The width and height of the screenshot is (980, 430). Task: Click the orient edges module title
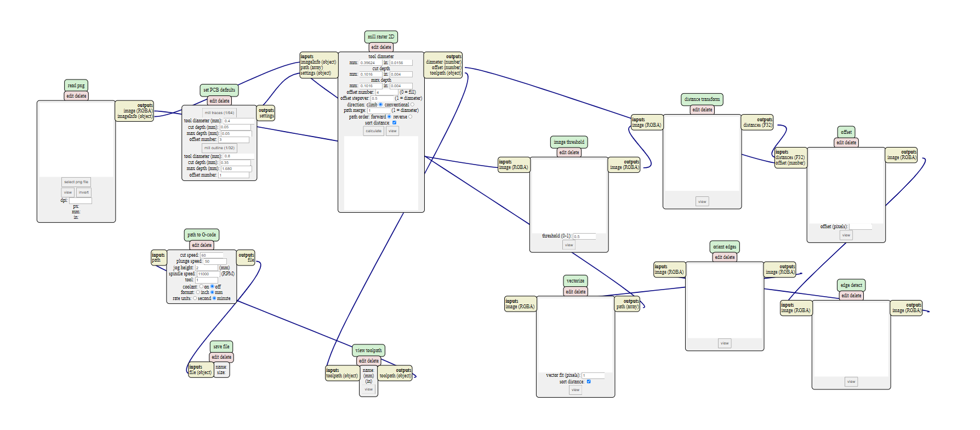click(x=725, y=247)
